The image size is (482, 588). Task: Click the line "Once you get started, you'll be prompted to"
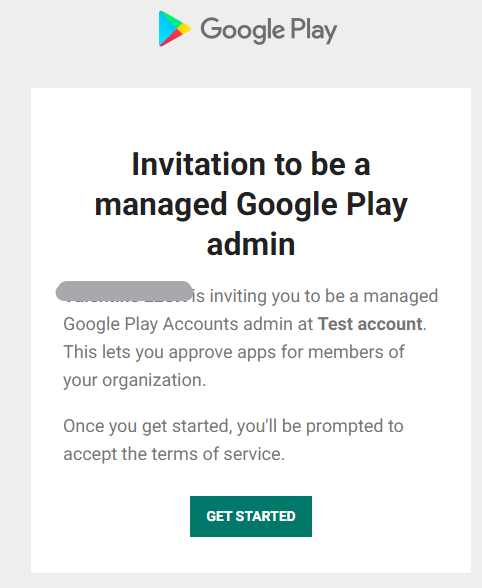pyautogui.click(x=233, y=426)
